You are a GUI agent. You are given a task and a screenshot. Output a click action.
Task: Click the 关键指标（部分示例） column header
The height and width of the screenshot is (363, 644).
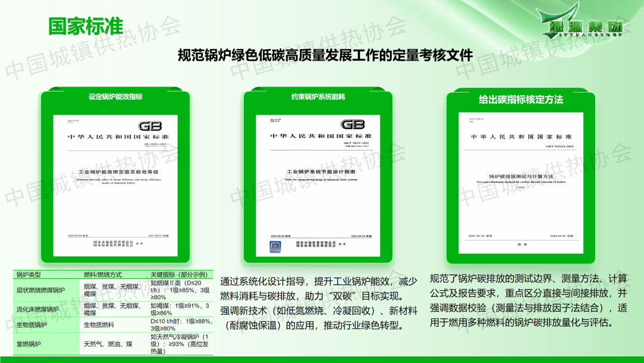[179, 274]
